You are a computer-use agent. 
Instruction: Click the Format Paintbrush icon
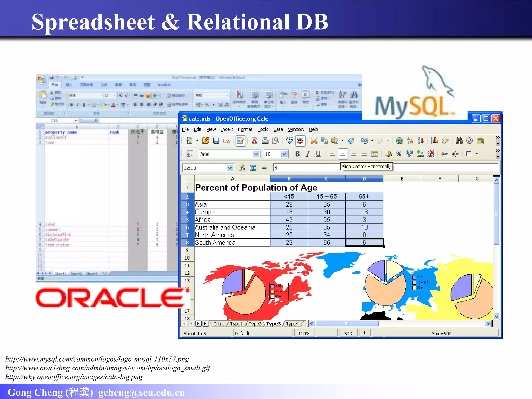(x=351, y=141)
